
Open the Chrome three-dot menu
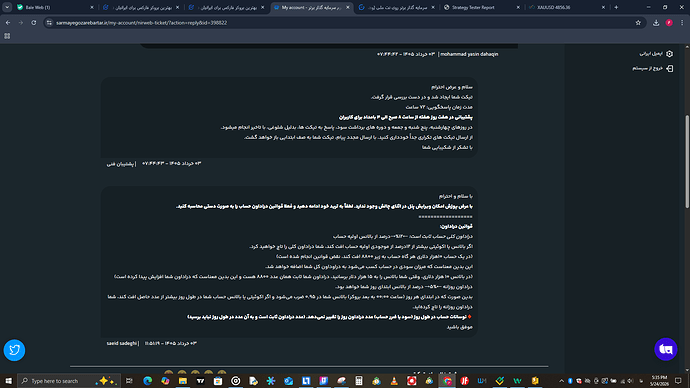(682, 22)
